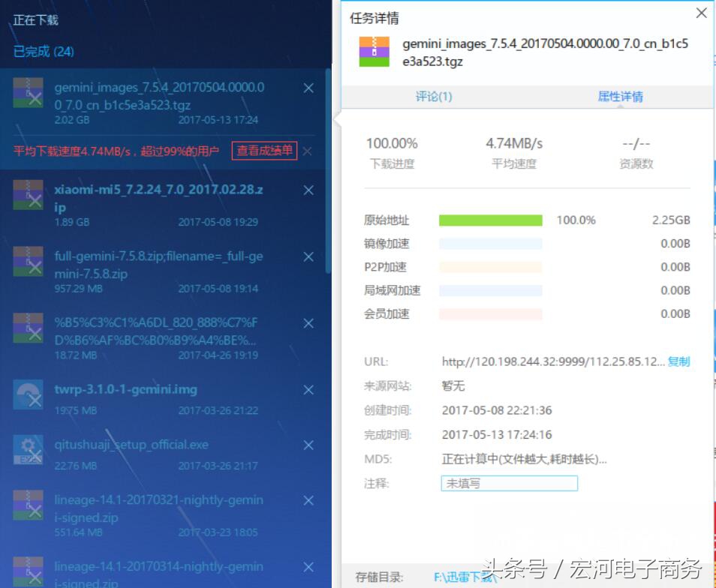Click the 原始地址 green progress bar
Viewport: 716px width, 588px height.
491,220
